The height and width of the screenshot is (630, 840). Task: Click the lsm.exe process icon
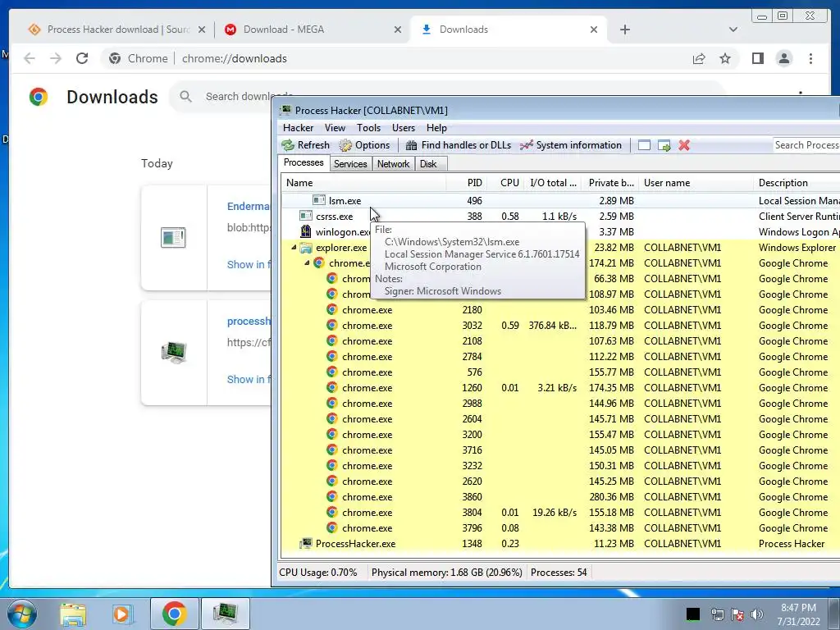tap(319, 200)
